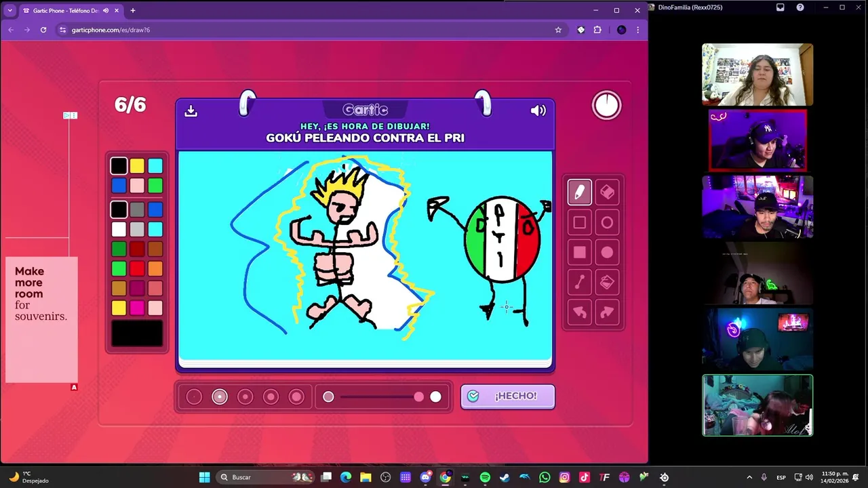Pick the light gray color swatch
The height and width of the screenshot is (488, 868).
(137, 230)
